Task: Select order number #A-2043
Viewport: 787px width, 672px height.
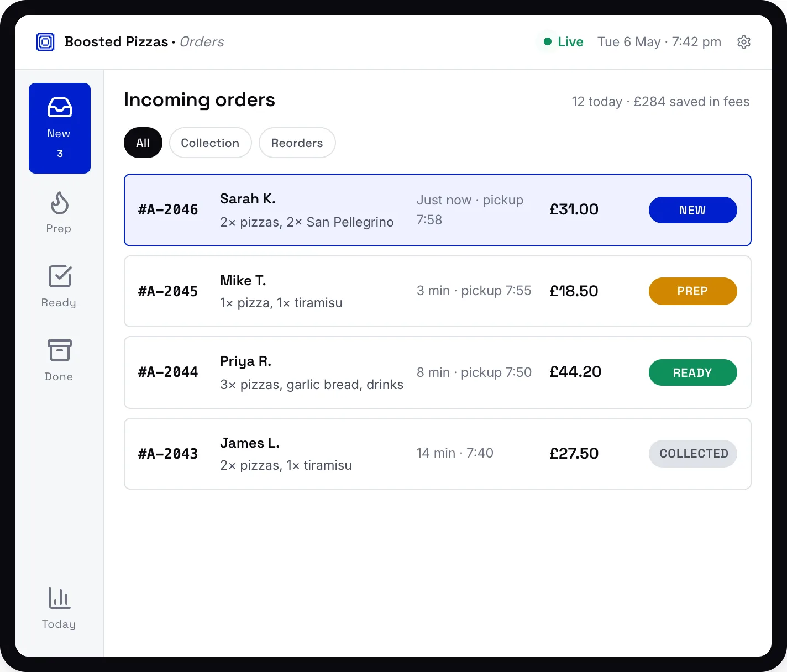Action: [x=168, y=454]
